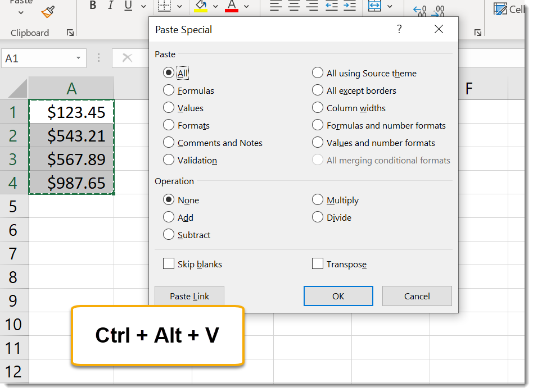Click the yellow Fill Color swatch
The height and width of the screenshot is (392, 533).
click(x=201, y=6)
